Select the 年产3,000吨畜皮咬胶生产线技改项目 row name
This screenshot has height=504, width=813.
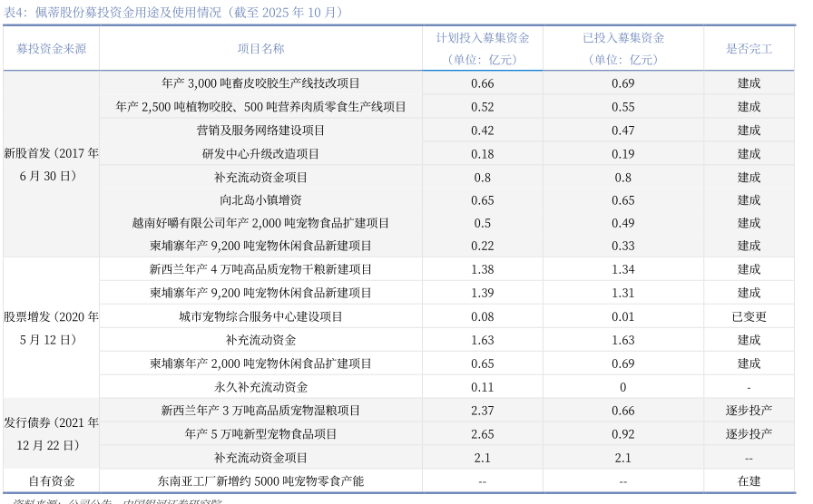pyautogui.click(x=260, y=83)
